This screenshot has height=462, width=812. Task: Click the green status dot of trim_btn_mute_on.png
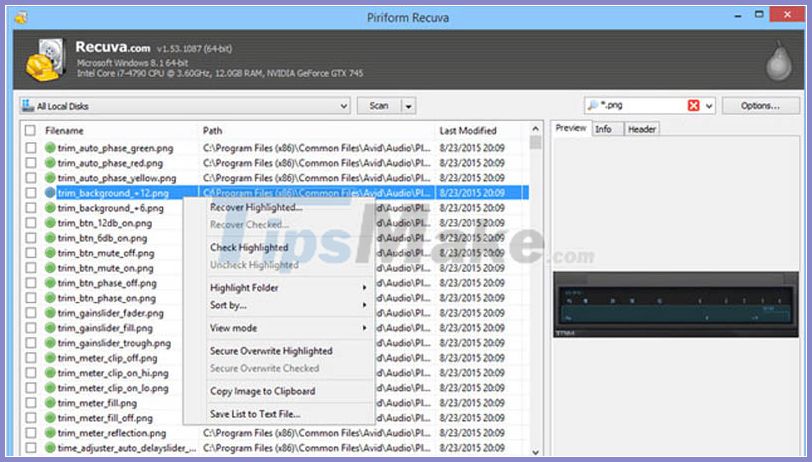tap(50, 268)
